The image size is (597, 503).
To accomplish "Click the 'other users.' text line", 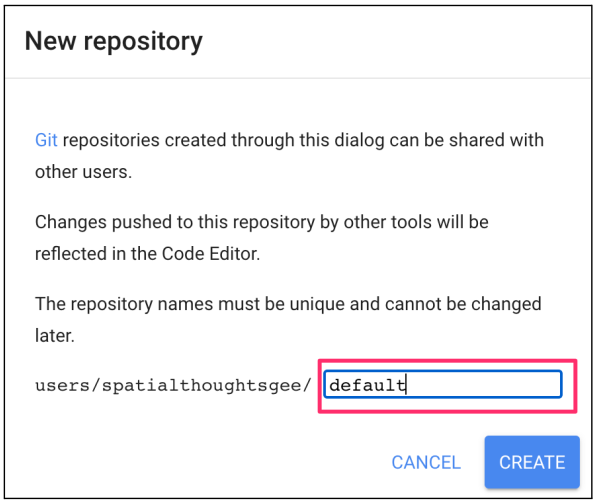I will (x=83, y=172).
